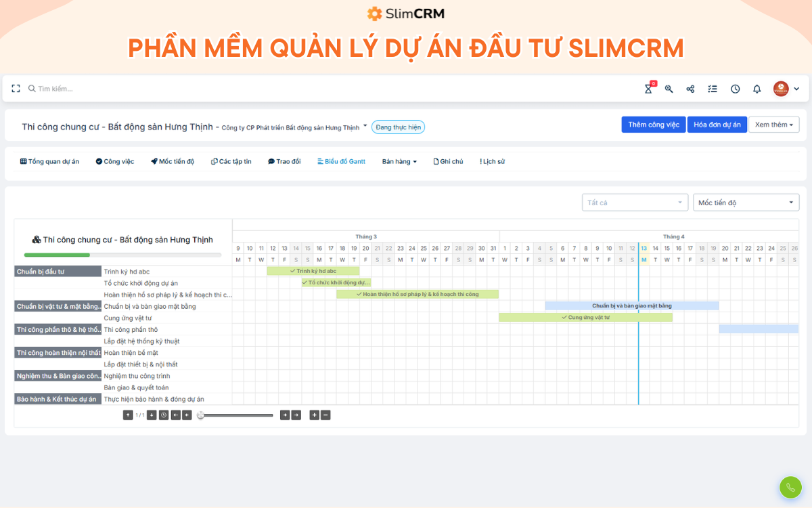Open the Trao đổi tab
The height and width of the screenshot is (508, 812).
[x=284, y=161]
